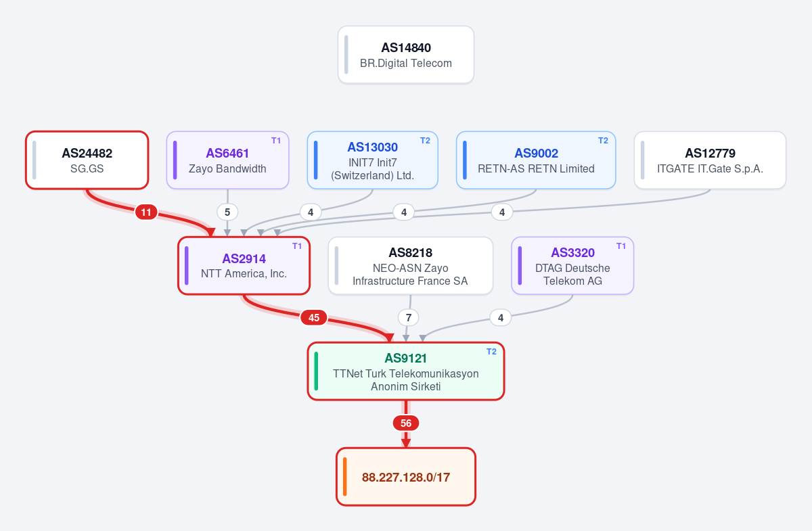Click the red edge label 11
The width and height of the screenshot is (812, 531).
pyautogui.click(x=146, y=212)
